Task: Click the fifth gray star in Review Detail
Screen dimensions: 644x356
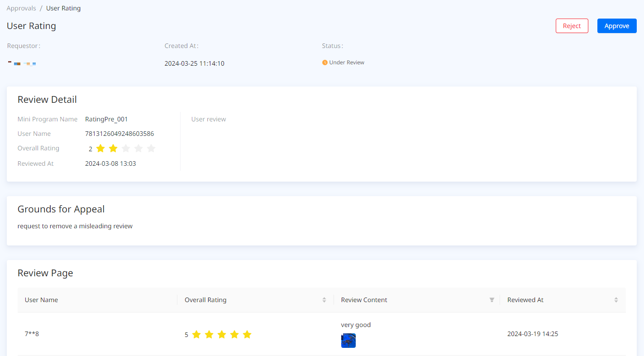Action: [x=151, y=149]
